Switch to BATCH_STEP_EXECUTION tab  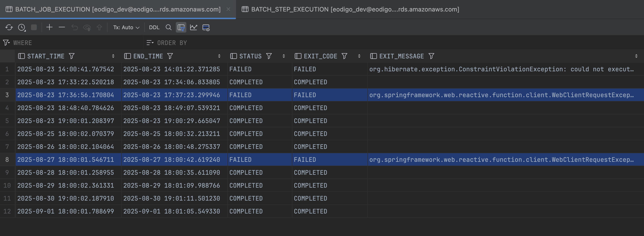pos(355,9)
